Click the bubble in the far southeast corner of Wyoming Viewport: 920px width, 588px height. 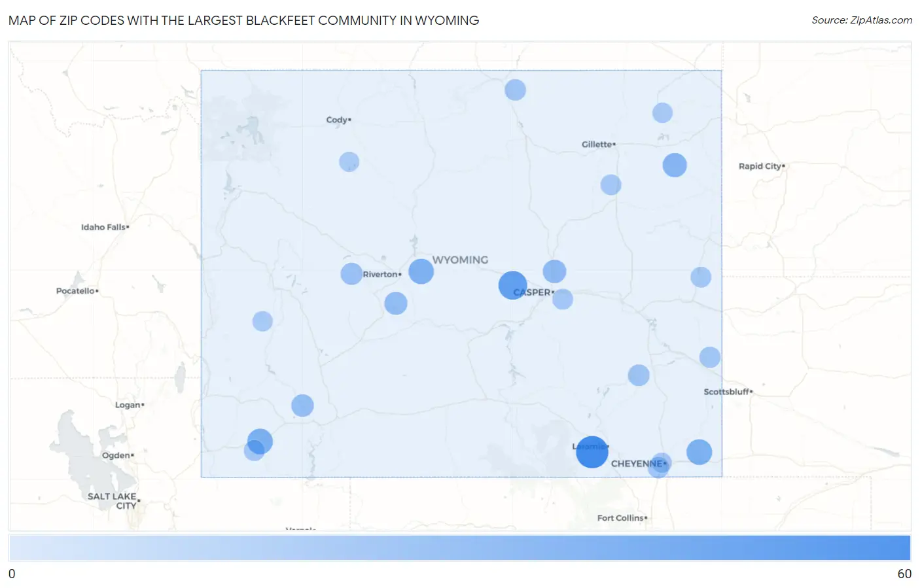tap(699, 452)
